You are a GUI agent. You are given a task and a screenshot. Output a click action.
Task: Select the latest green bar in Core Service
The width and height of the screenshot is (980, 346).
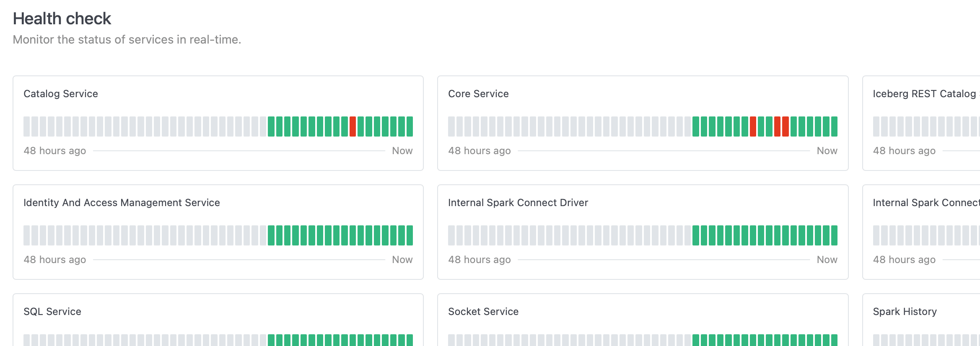(834, 127)
